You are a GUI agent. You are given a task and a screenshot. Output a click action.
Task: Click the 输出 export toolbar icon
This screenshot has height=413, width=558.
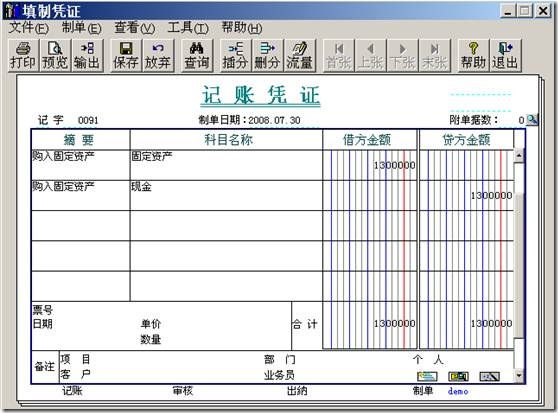coord(86,55)
